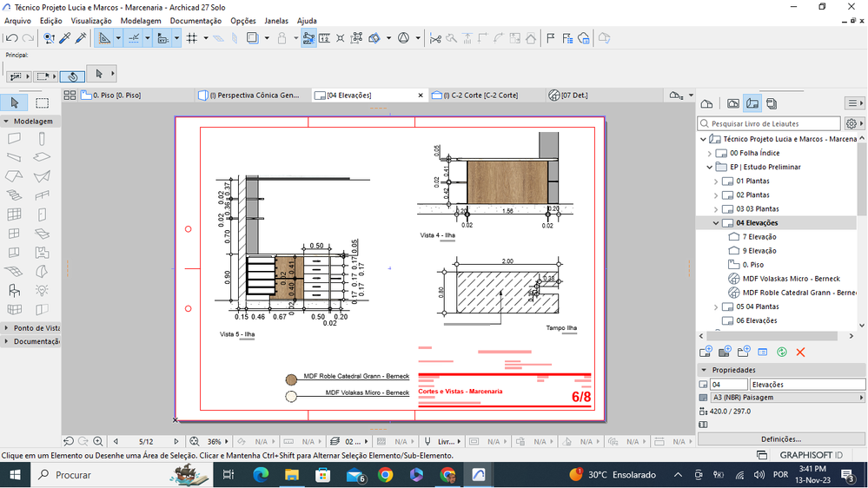Click the Trim scissors icon
868x488 pixels.
tap(435, 38)
